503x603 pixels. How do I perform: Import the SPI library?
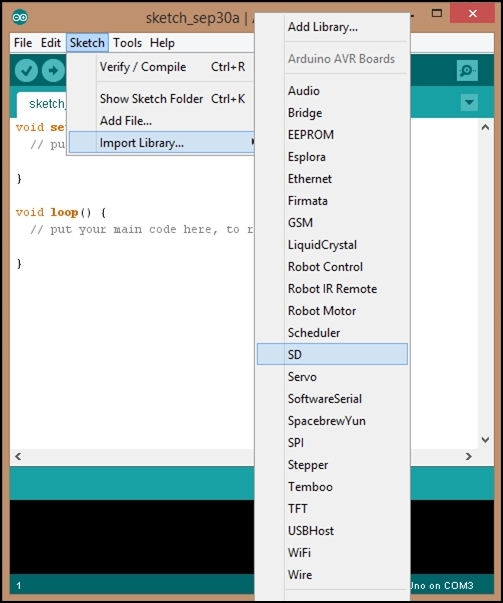click(332, 442)
